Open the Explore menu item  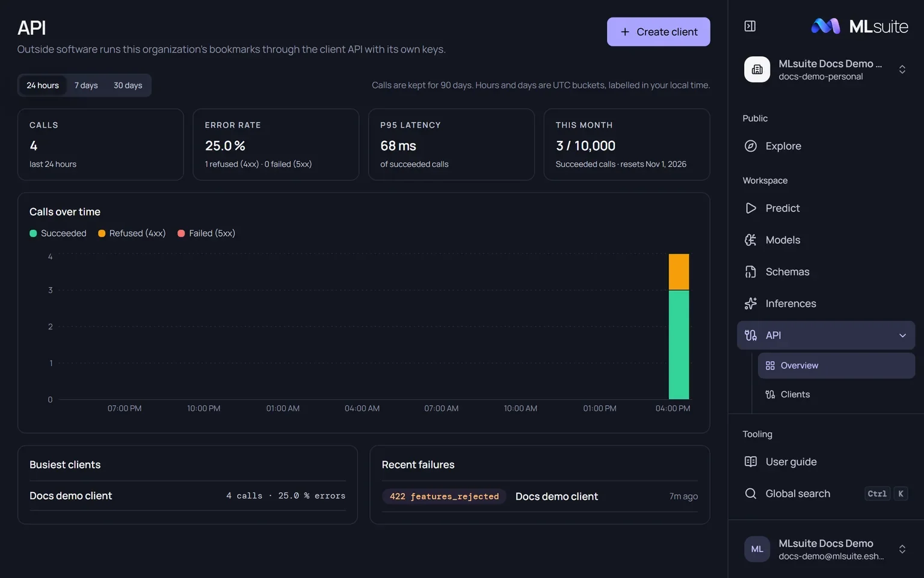826,146
